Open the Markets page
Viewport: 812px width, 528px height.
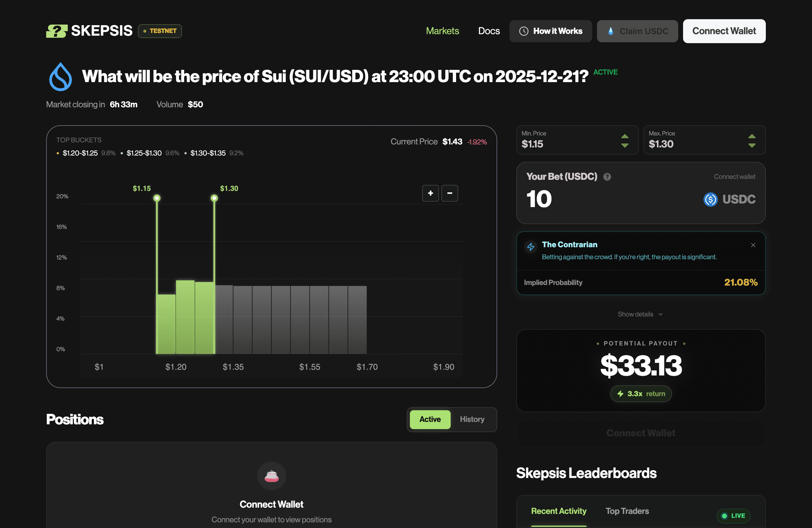442,31
